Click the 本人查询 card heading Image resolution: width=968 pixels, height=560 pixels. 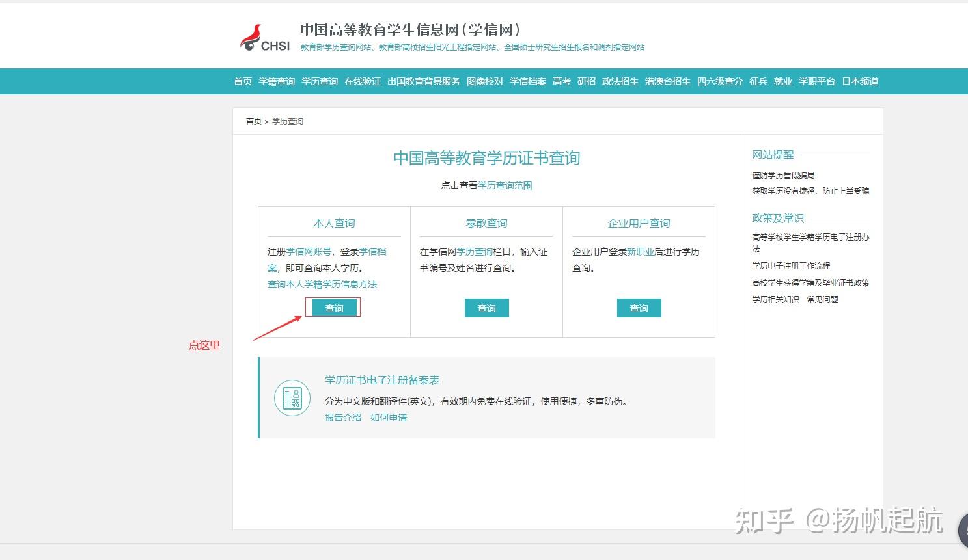click(x=334, y=223)
